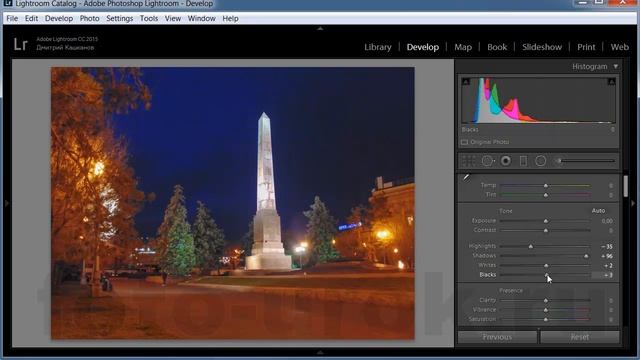Click the Reset button
640x360 pixels.
580,337
